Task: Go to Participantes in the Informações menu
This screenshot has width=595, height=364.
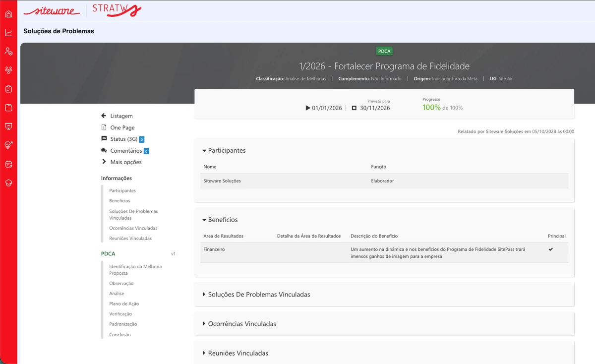Action: coord(122,190)
